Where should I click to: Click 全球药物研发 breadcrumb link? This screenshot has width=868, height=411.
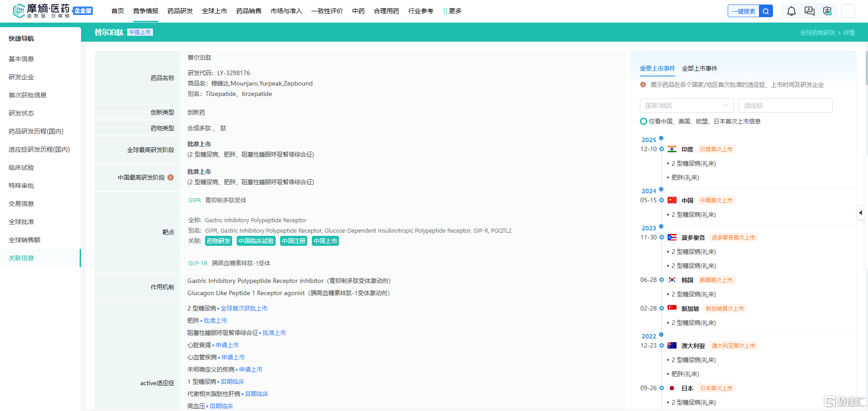click(818, 33)
